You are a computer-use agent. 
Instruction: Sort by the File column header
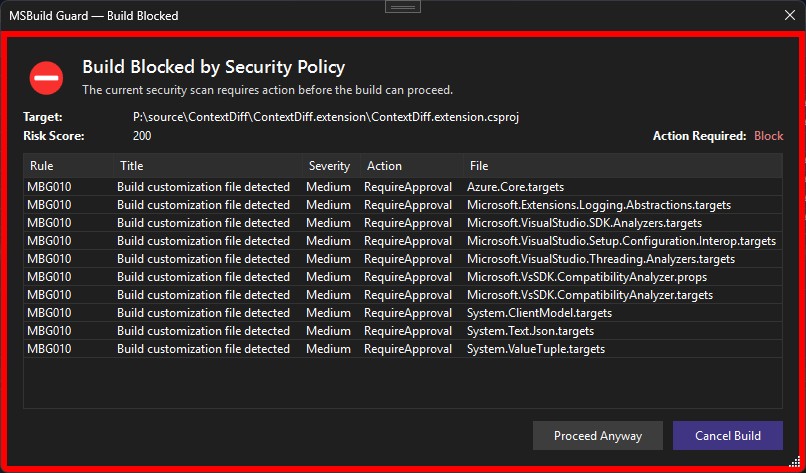tap(622, 166)
